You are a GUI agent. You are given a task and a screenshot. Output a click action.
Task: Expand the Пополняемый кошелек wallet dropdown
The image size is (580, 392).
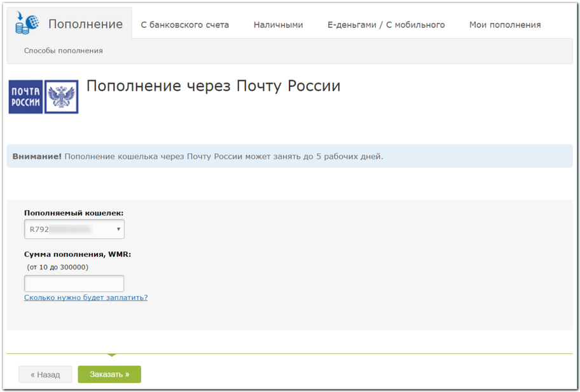(74, 229)
